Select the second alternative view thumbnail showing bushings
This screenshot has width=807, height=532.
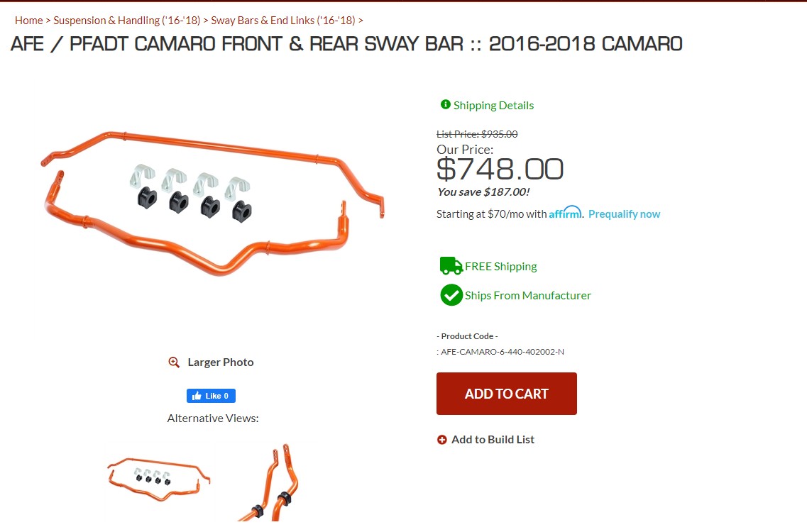[269, 482]
